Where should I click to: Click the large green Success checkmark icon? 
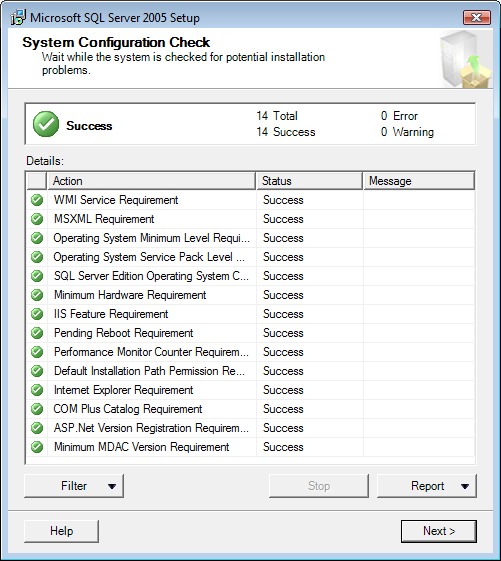click(46, 124)
